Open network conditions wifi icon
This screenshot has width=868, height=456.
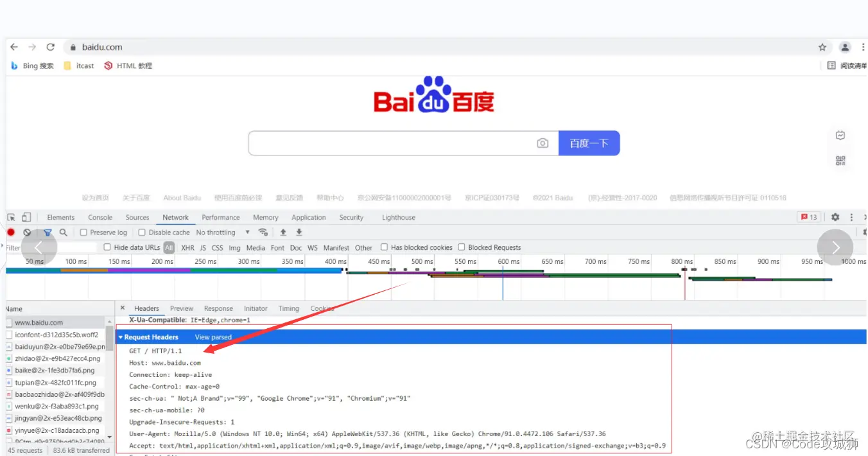pos(263,232)
